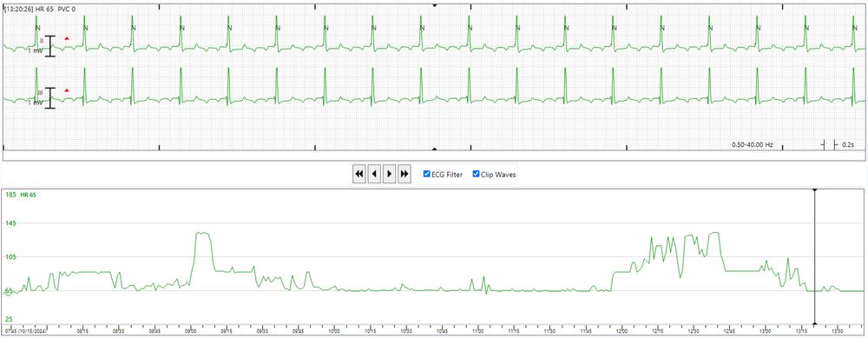The height and width of the screenshot is (338, 868).
Task: Click the red triangle marker on lead III
Action: (67, 89)
